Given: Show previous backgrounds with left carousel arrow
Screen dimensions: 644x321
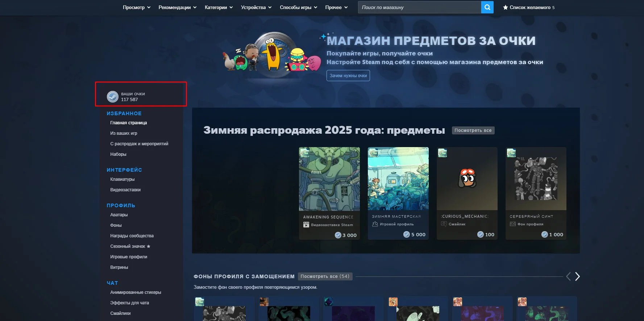Looking at the screenshot, I should (568, 276).
